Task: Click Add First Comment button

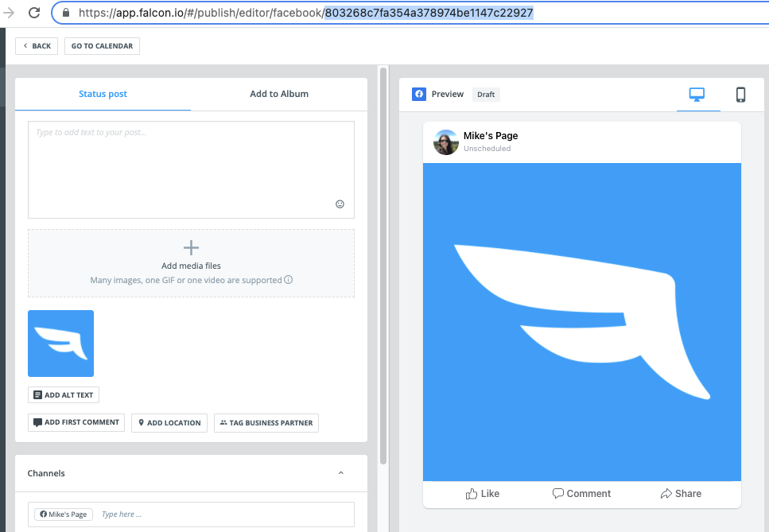Action: click(76, 423)
